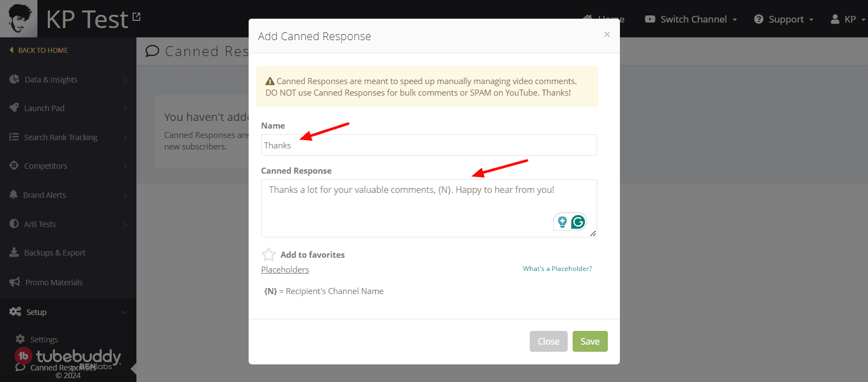Open the Switch Channel dropdown
868x382 pixels.
tap(691, 19)
